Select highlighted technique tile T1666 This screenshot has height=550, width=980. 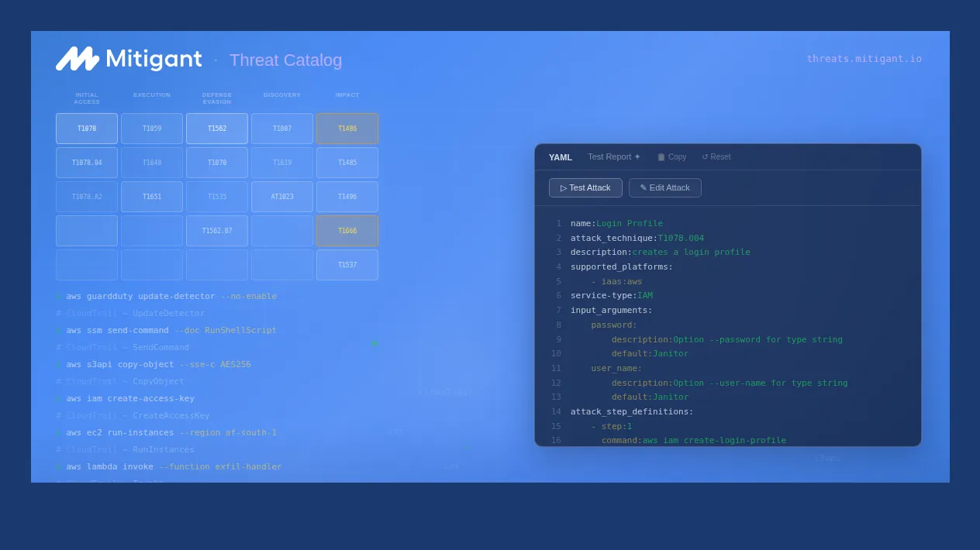[347, 231]
